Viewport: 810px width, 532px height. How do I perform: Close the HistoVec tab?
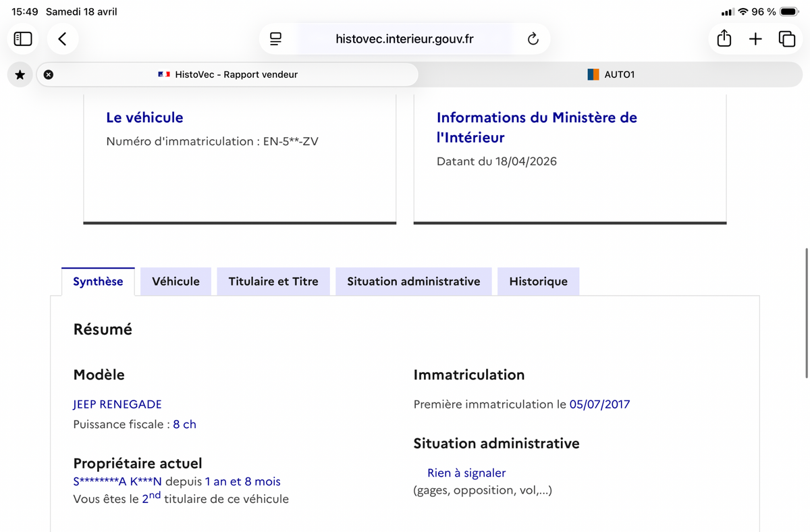tap(49, 74)
